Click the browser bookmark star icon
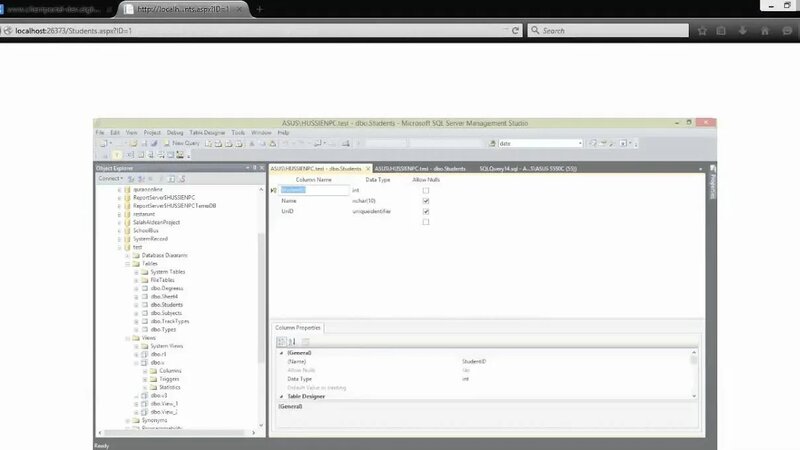Viewport: 800px width, 450px height. tap(702, 31)
